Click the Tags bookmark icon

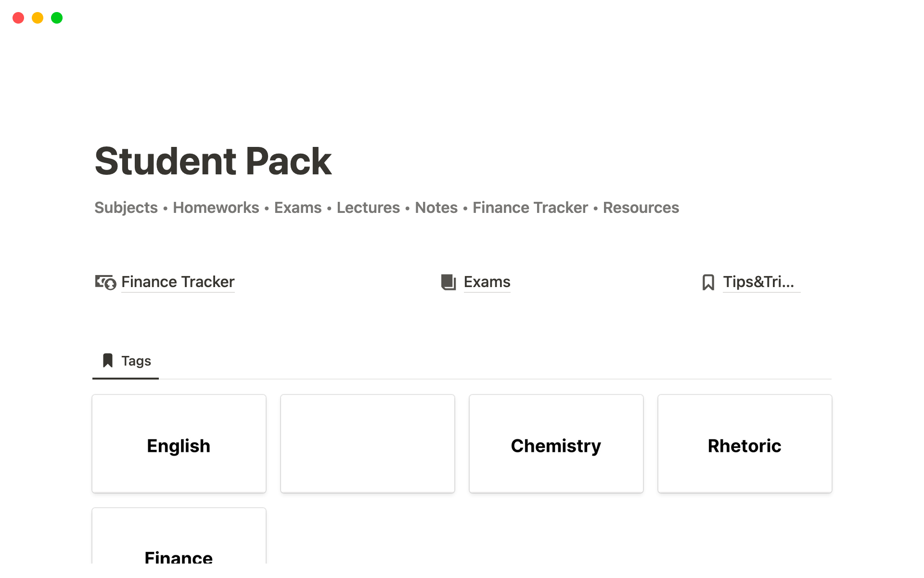click(108, 361)
